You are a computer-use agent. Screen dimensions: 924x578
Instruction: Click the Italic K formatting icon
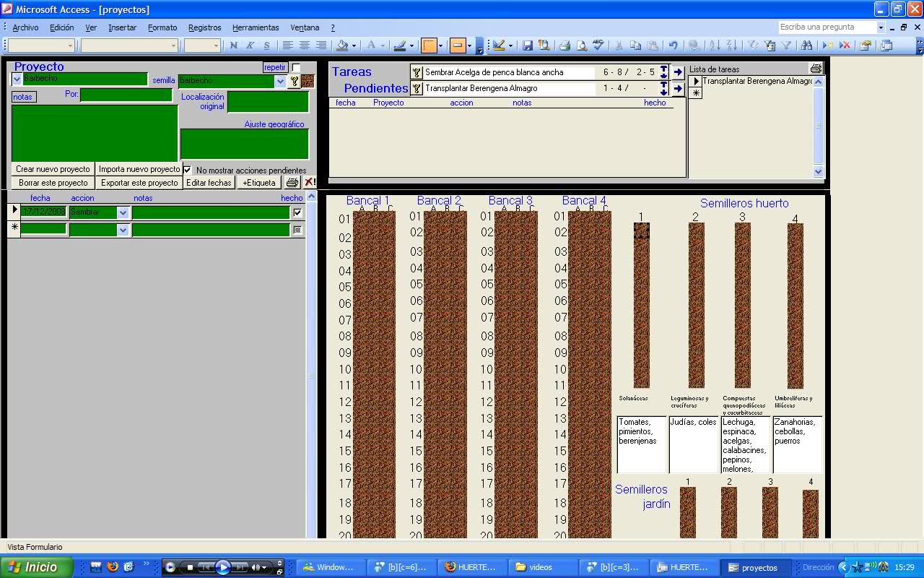250,46
